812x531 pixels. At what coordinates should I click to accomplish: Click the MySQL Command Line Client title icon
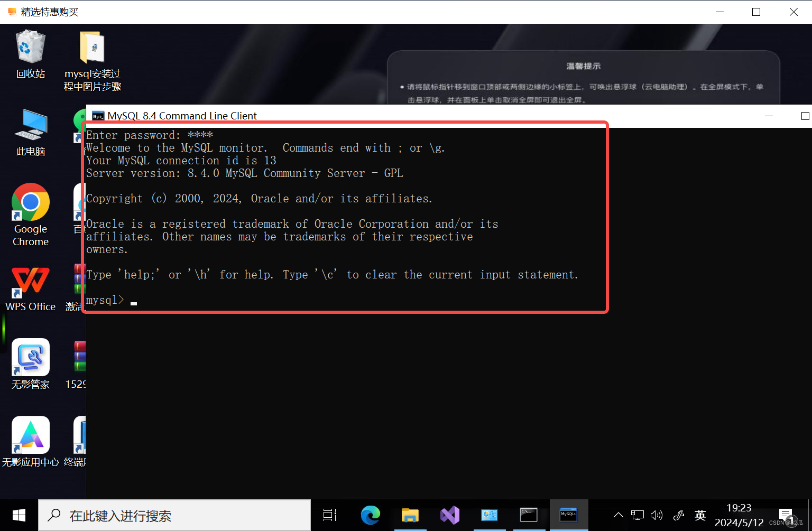(98, 116)
